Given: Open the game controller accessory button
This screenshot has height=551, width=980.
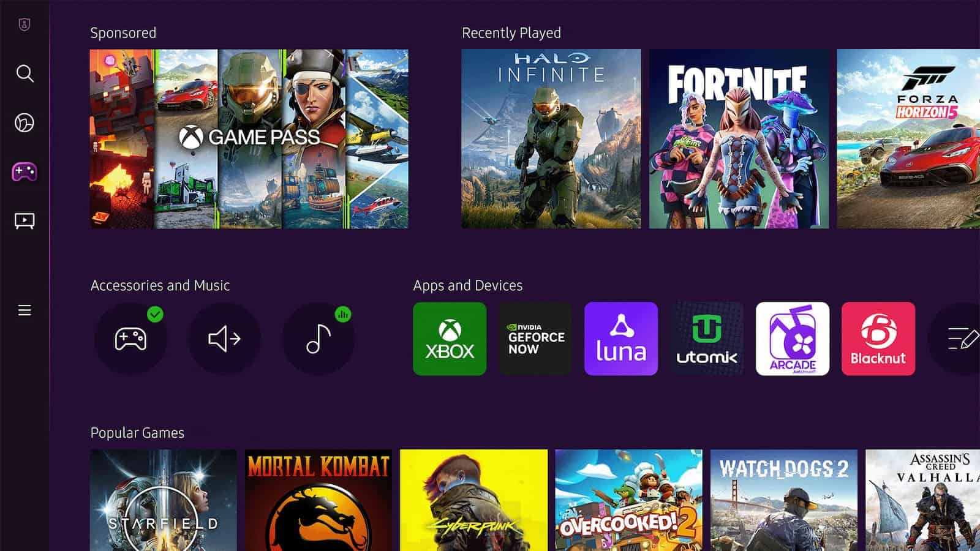Looking at the screenshot, I should pyautogui.click(x=130, y=339).
